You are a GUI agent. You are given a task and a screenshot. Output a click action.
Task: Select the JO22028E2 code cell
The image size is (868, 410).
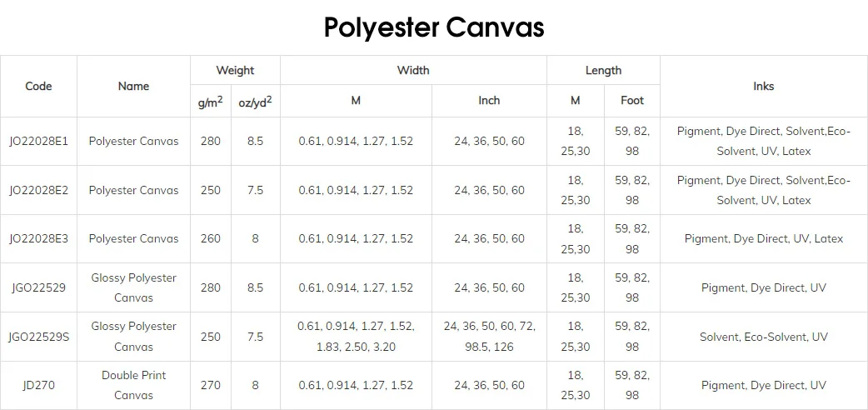[x=38, y=190]
